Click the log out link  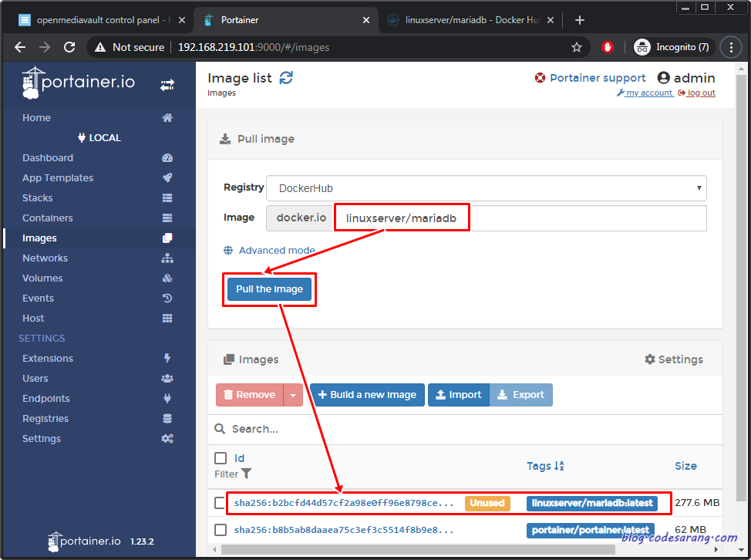coord(697,93)
